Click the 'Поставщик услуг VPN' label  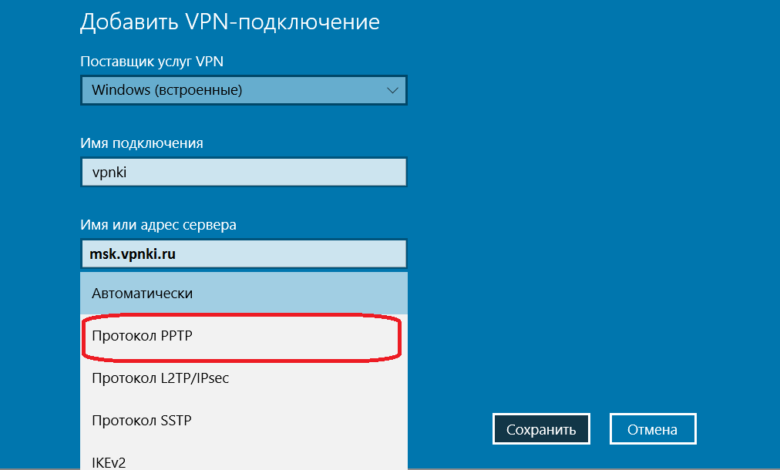click(x=151, y=61)
